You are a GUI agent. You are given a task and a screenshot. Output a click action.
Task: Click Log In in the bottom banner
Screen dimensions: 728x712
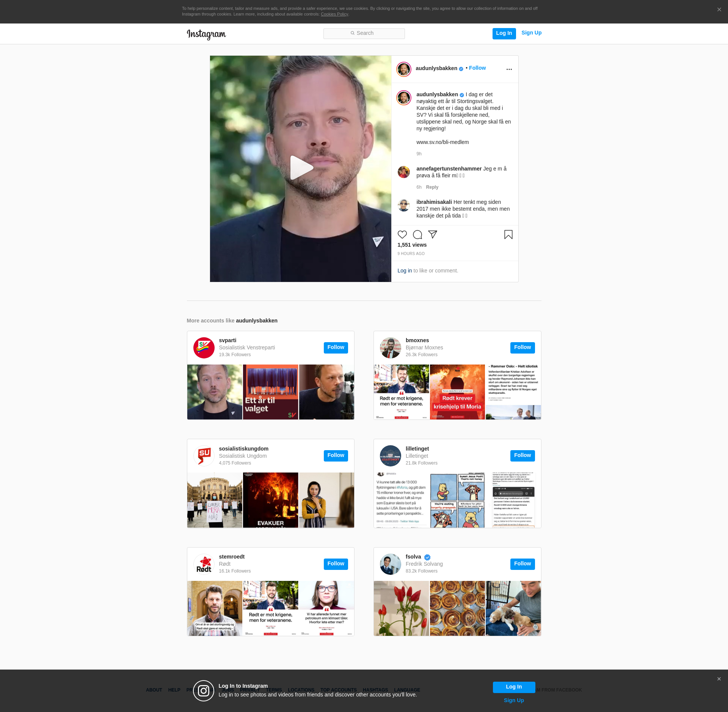514,687
